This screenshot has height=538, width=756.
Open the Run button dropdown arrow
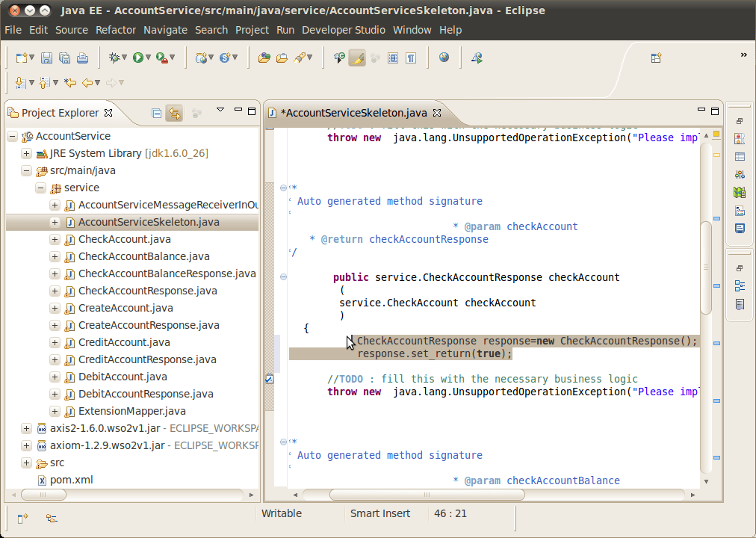(148, 58)
